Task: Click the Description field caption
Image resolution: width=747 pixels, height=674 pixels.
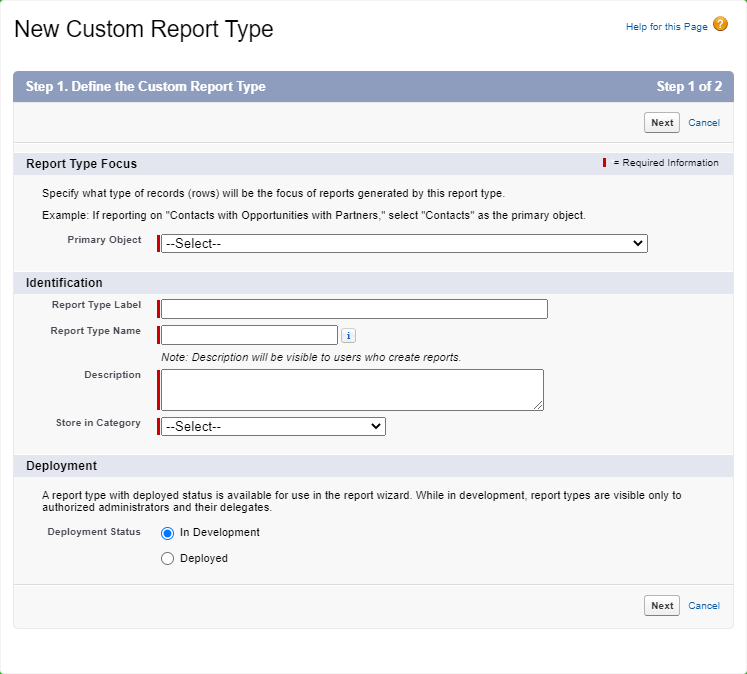Action: (x=112, y=375)
